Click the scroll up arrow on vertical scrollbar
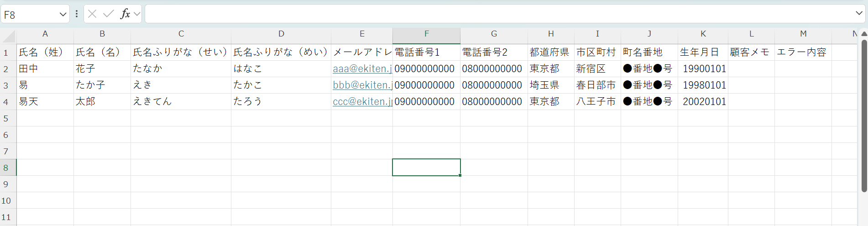The height and width of the screenshot is (226, 868). 863,34
